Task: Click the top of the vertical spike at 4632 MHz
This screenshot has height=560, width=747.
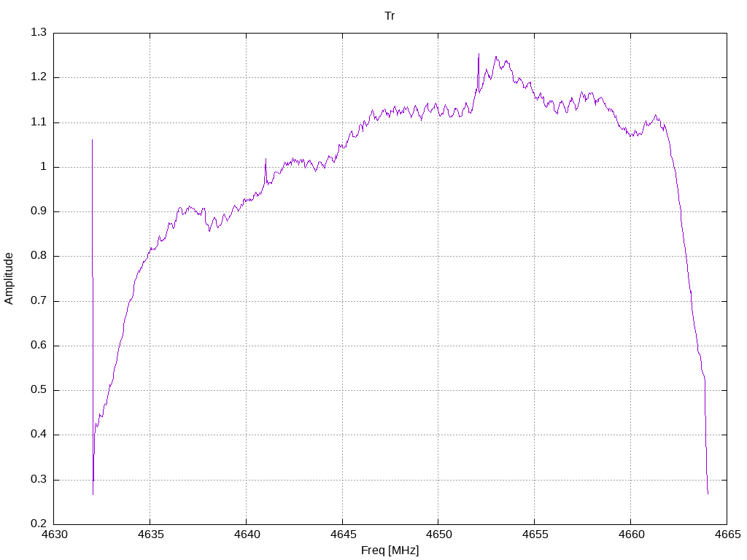Action: 93,140
